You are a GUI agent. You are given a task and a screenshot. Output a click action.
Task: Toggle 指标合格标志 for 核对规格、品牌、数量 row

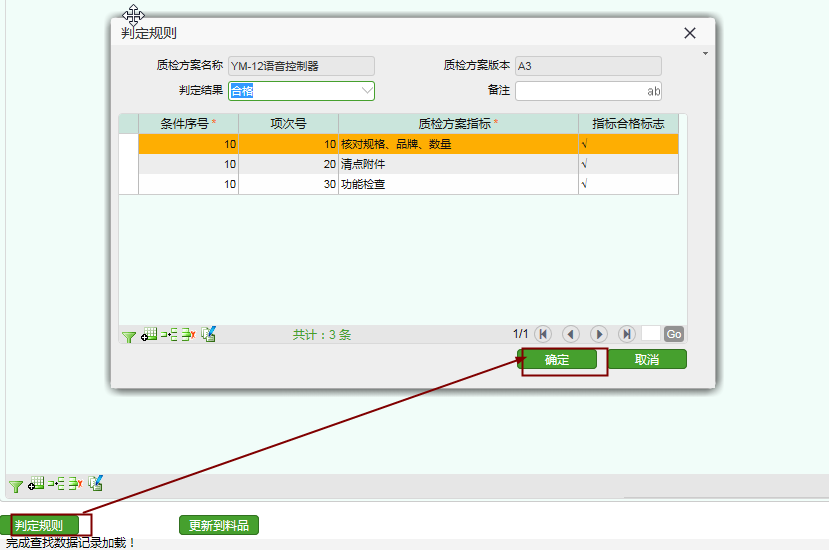click(x=628, y=144)
